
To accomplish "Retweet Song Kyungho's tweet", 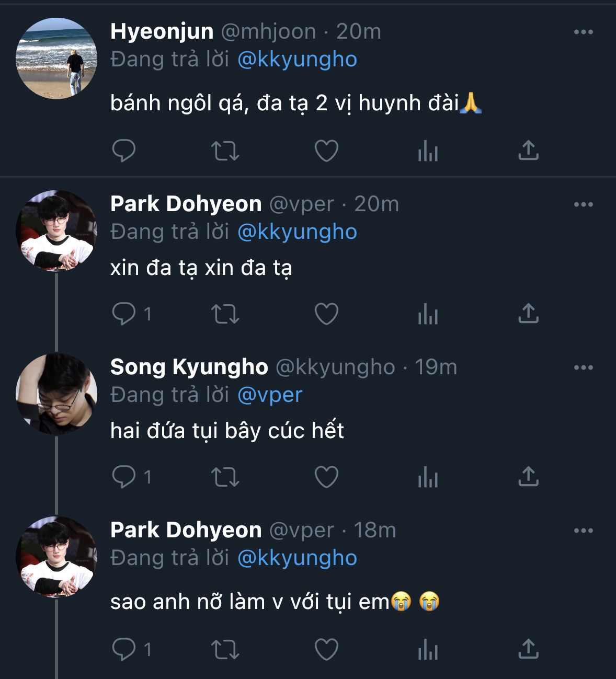I will 225,477.
